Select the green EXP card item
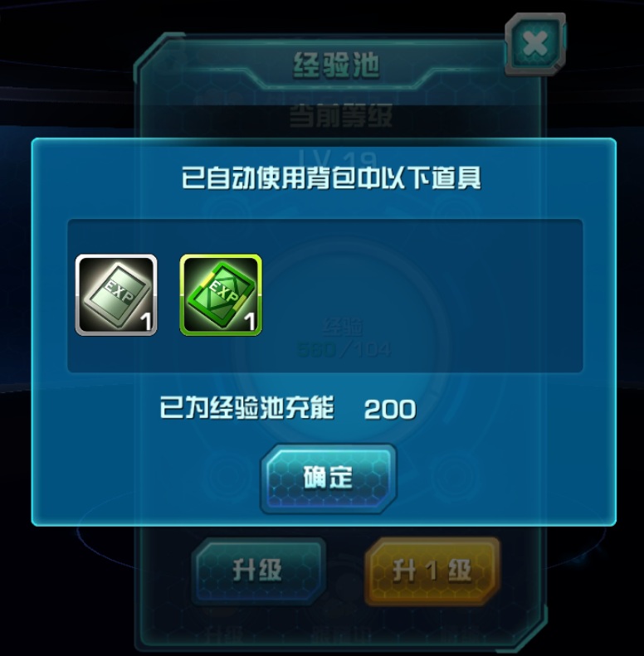This screenshot has height=656, width=644. click(221, 295)
